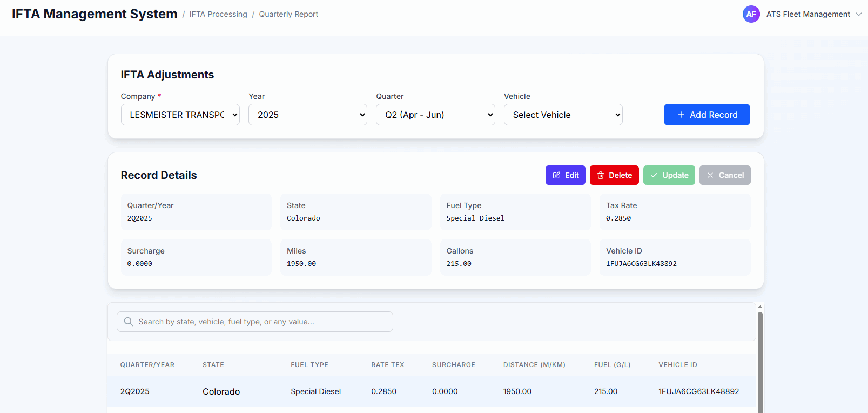Screen dimensions: 868x413
Task: Expand the ATS Fleet Management account chevron
Action: pos(858,14)
